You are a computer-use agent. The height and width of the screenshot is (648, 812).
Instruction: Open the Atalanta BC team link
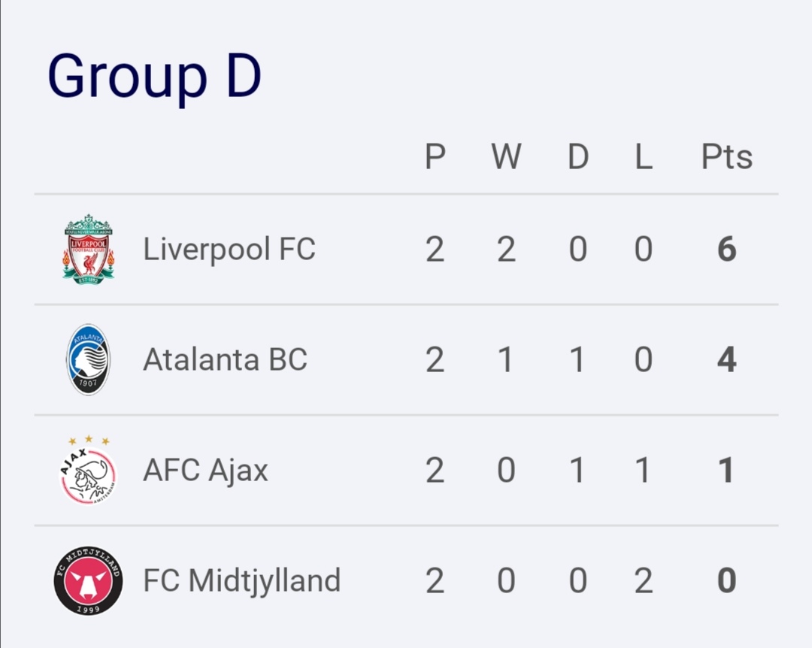pyautogui.click(x=225, y=359)
